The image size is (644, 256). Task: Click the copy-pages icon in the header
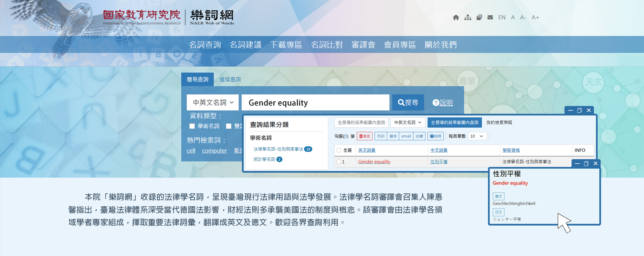click(479, 17)
